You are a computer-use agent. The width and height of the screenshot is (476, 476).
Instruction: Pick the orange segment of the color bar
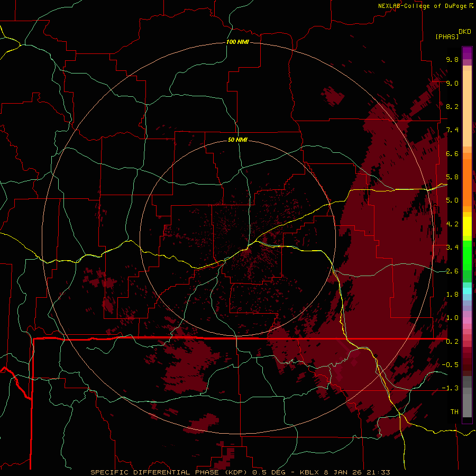tap(467, 182)
